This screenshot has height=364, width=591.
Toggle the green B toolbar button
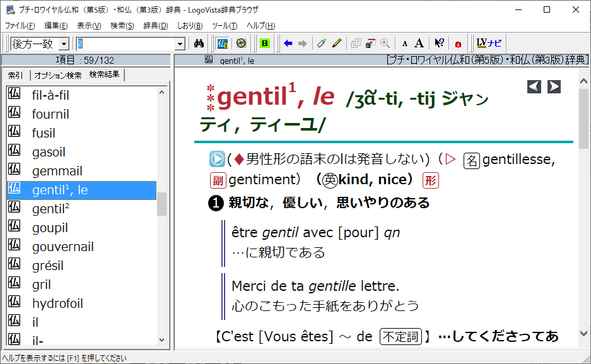[265, 44]
